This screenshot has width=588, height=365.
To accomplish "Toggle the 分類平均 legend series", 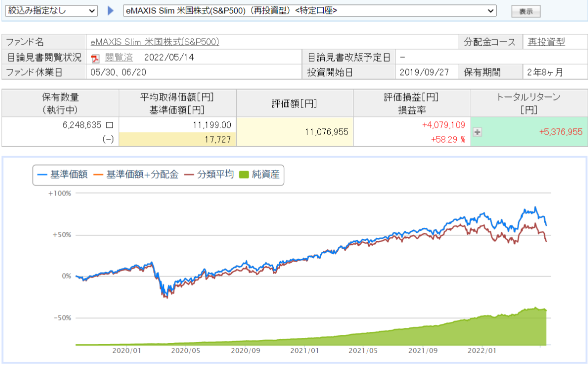I will tap(209, 174).
